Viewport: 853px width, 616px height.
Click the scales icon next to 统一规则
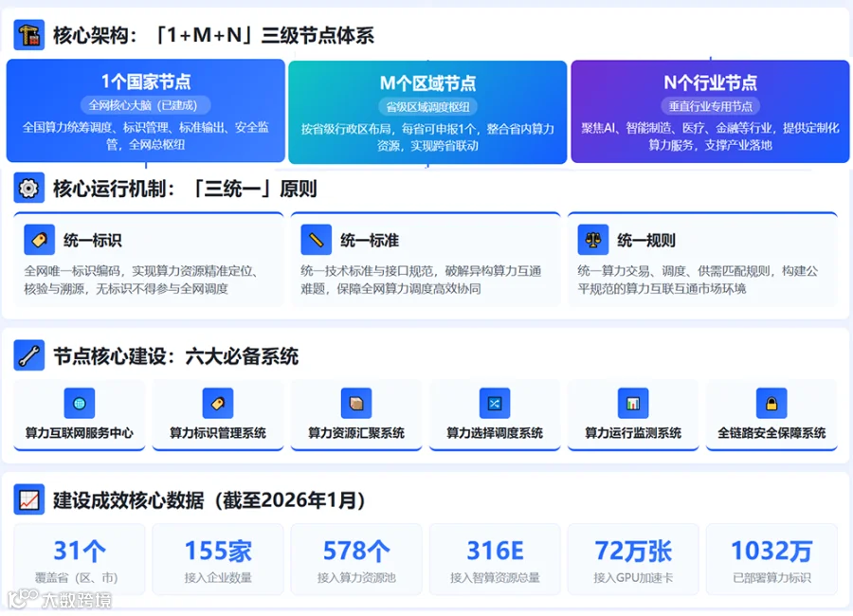click(593, 240)
